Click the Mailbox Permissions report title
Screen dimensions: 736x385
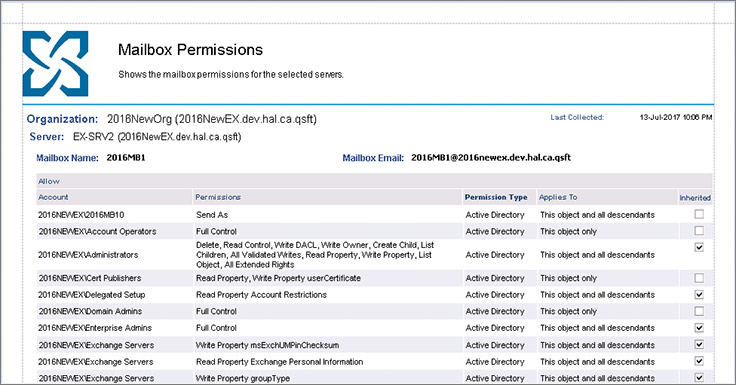click(x=190, y=50)
